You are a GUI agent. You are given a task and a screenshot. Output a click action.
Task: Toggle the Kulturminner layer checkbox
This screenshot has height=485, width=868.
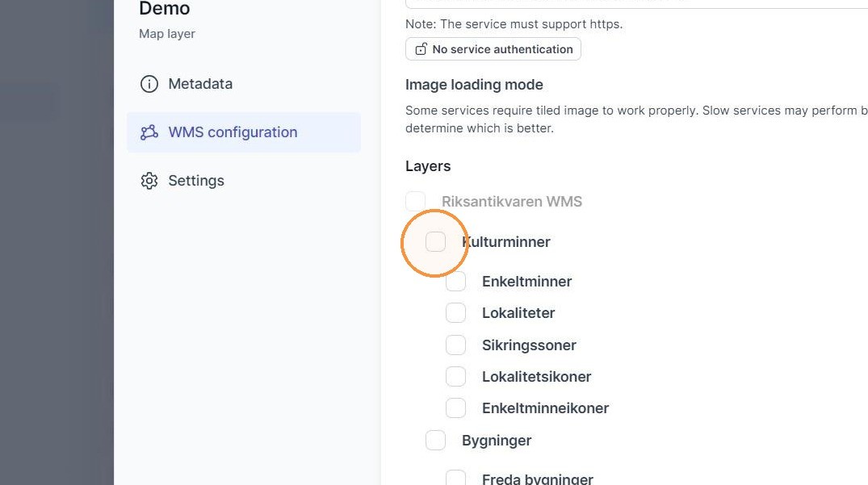click(x=436, y=241)
